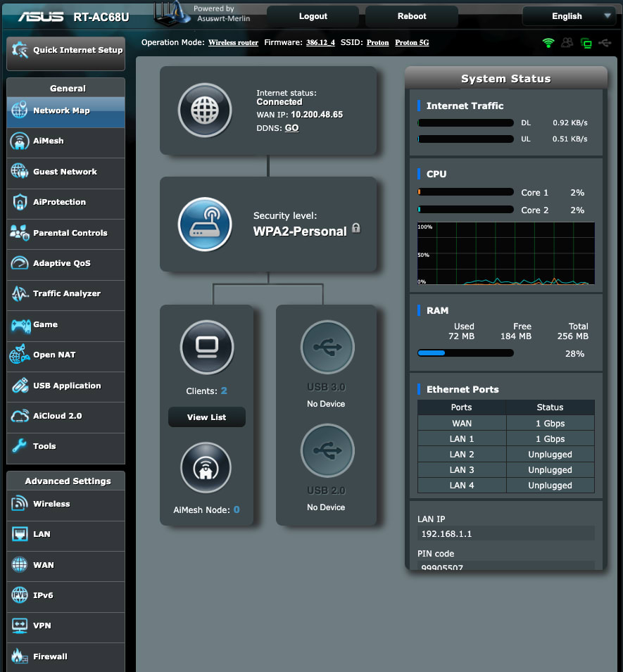623x672 pixels.
Task: Click the AiProtection shield icon
Action: point(20,202)
